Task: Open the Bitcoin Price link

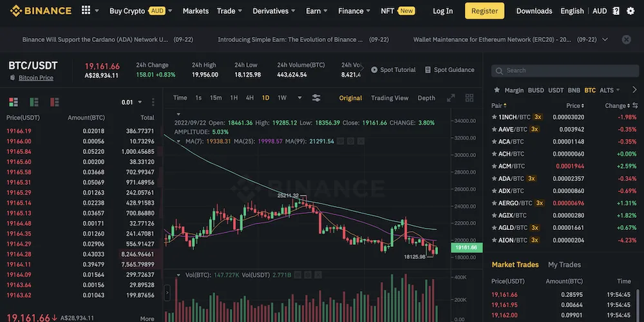Action: tap(35, 78)
